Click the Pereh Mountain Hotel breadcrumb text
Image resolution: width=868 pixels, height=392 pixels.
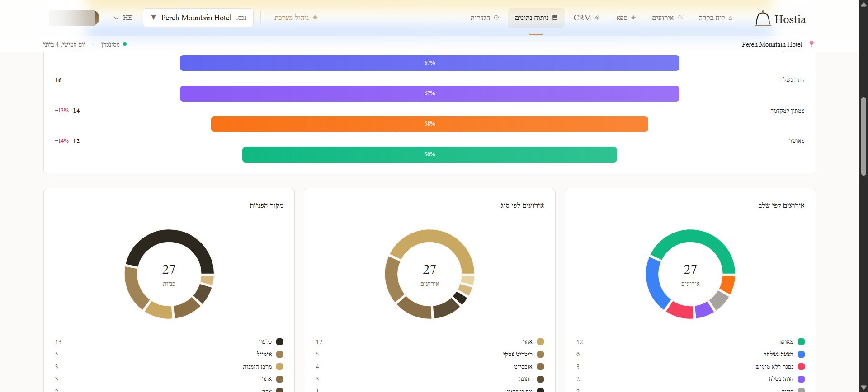(x=772, y=44)
